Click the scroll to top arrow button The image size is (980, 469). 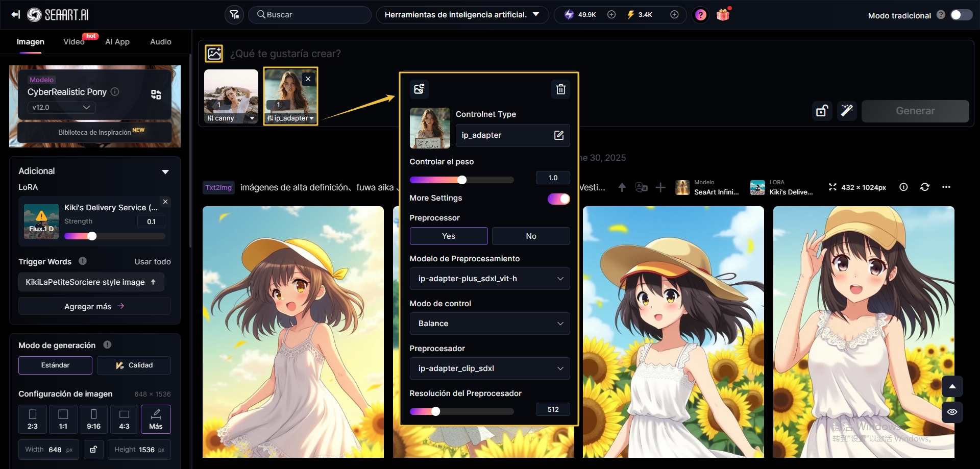point(952,386)
